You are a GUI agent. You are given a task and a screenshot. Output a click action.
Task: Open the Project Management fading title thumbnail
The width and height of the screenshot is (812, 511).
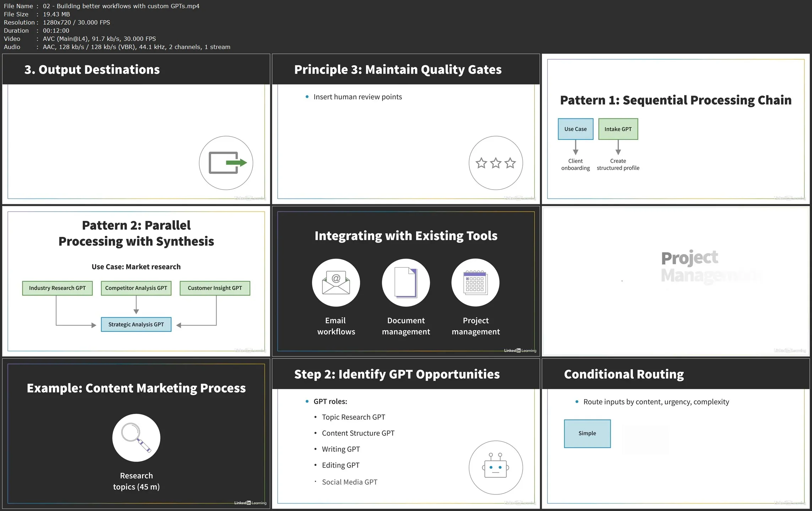point(676,281)
